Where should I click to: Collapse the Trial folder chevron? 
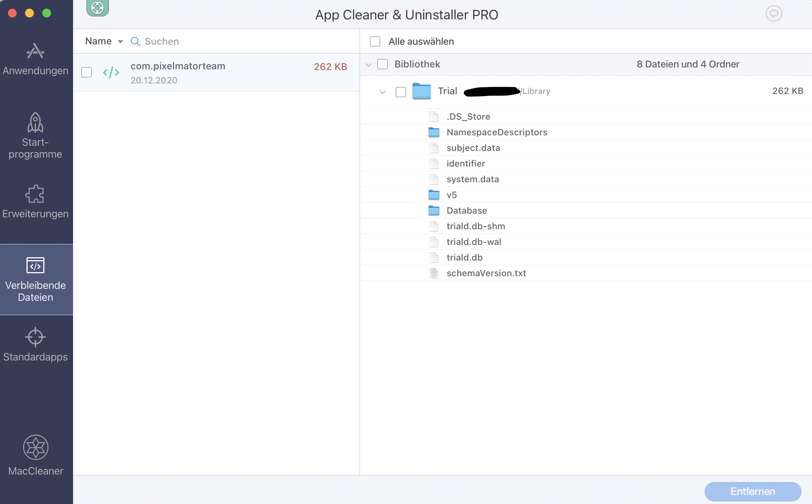(x=383, y=92)
